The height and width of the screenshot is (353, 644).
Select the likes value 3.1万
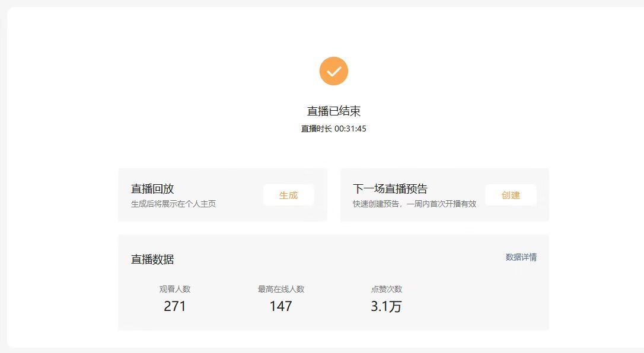point(386,306)
